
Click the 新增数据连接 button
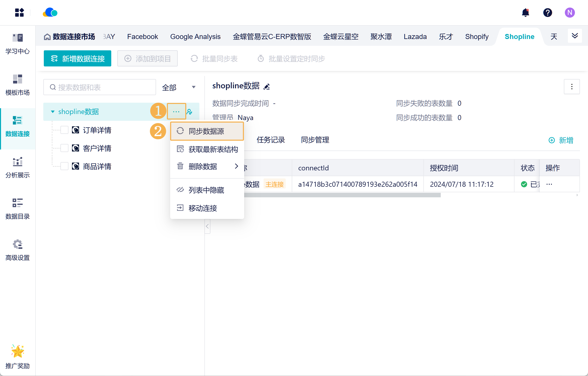(78, 59)
